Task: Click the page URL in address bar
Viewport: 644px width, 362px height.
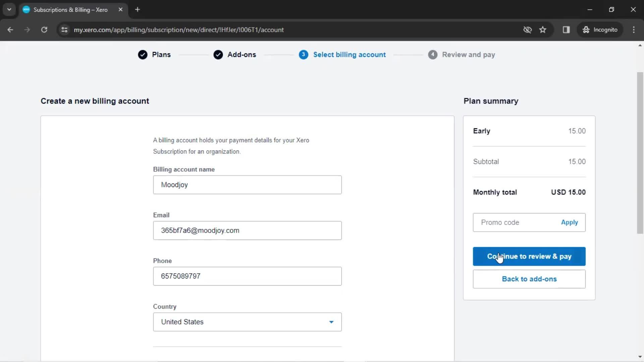Action: pyautogui.click(x=178, y=30)
